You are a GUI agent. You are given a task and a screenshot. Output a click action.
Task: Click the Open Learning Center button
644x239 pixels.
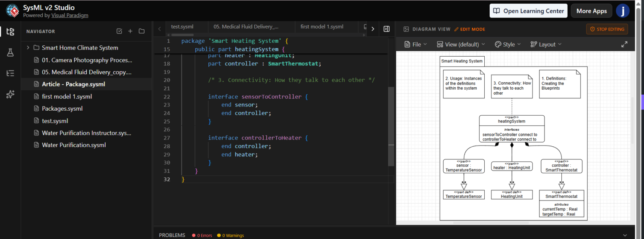point(529,11)
